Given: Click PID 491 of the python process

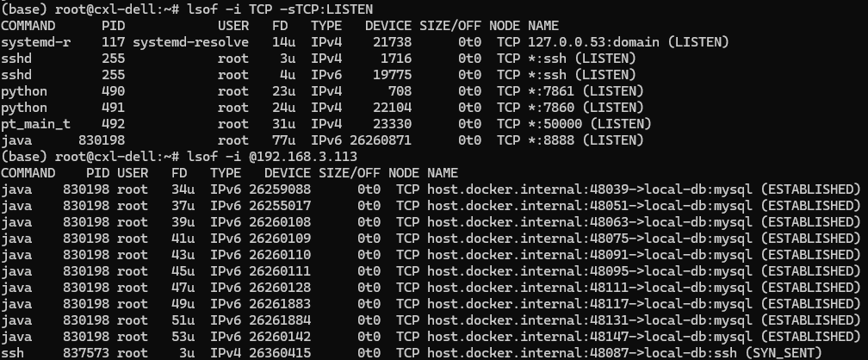Looking at the screenshot, I should (113, 107).
